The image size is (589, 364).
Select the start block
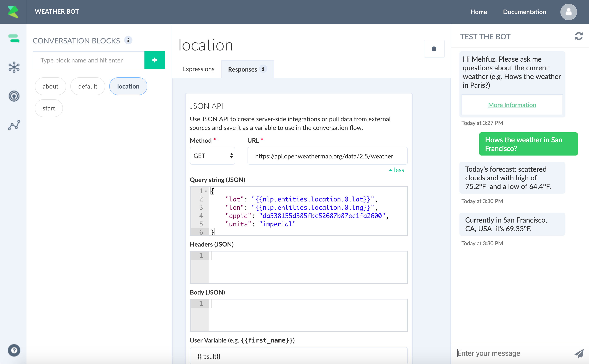point(49,108)
